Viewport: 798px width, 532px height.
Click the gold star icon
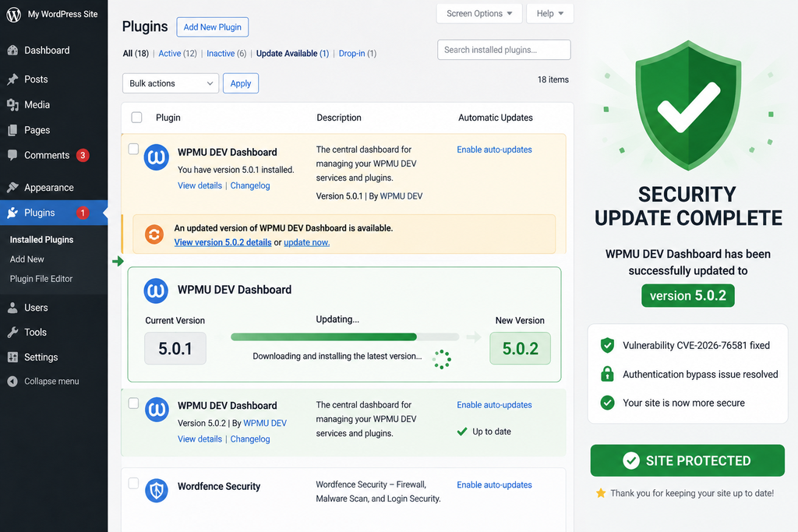pos(601,493)
